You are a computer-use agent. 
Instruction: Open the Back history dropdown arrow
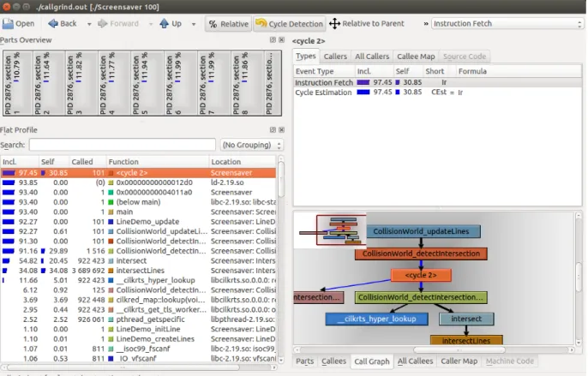click(89, 24)
